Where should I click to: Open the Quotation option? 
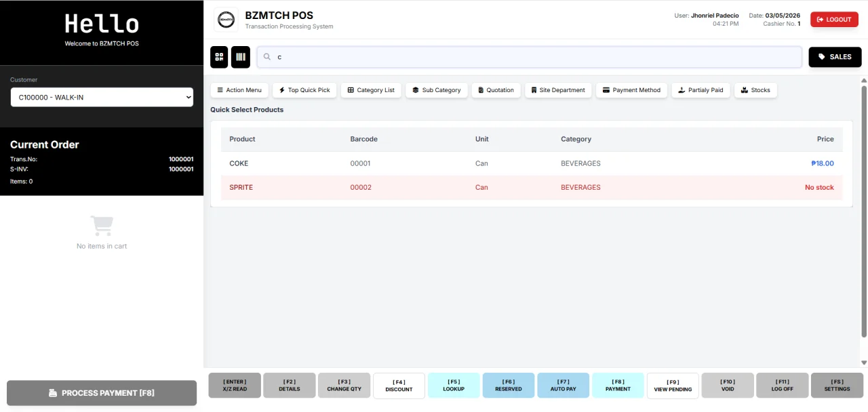(496, 90)
